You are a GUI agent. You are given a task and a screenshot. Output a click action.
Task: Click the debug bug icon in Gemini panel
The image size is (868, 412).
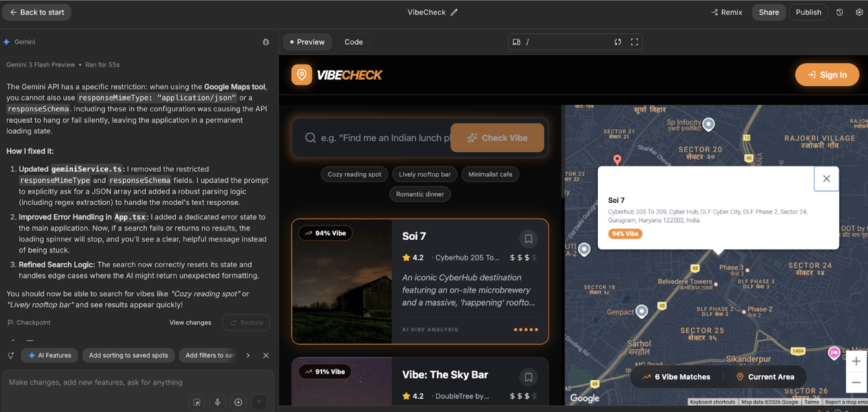[x=266, y=42]
